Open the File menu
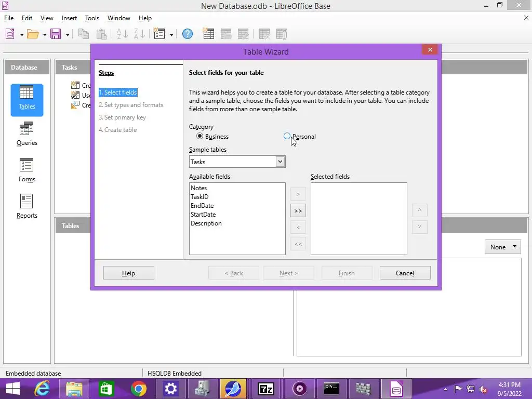The image size is (532, 399). click(x=9, y=18)
